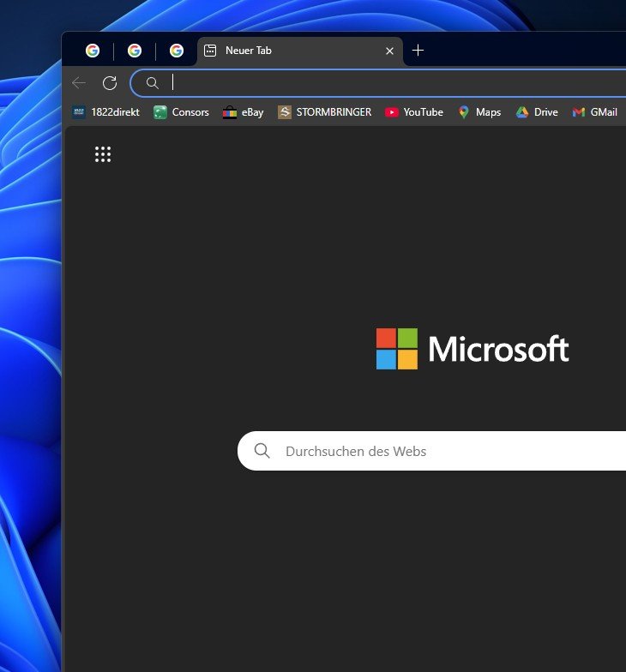Open the Drive bookmark

pos(537,112)
